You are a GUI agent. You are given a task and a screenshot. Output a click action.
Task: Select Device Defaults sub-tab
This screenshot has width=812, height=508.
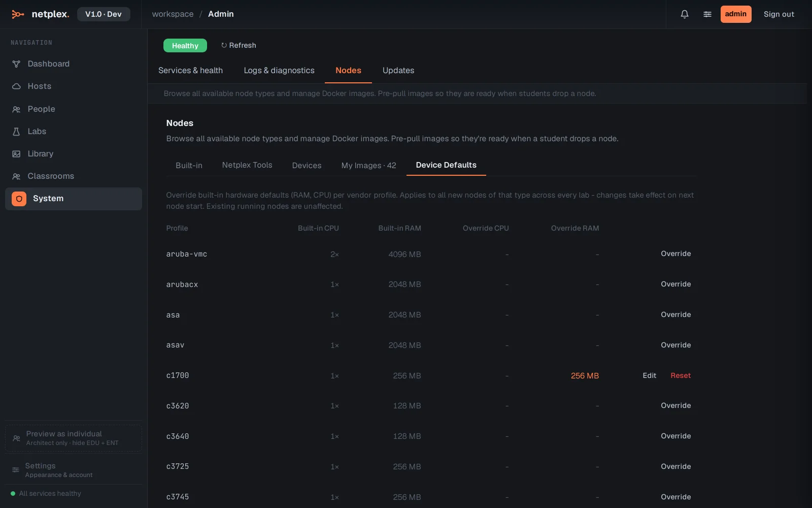(x=446, y=165)
